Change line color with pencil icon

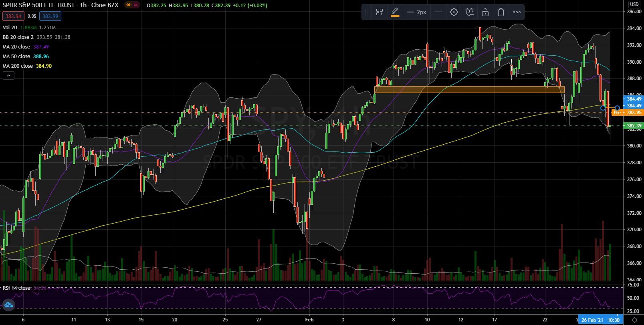(395, 12)
